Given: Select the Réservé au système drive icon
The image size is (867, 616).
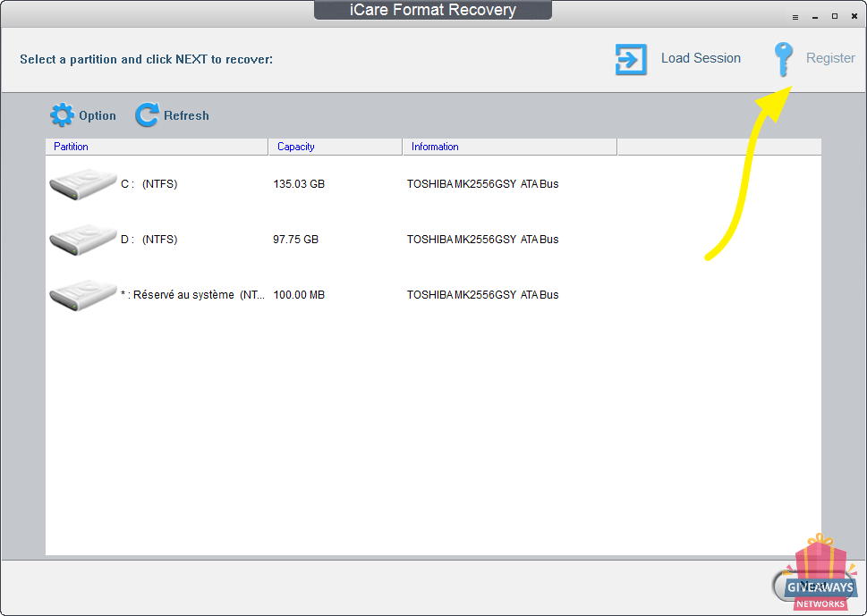Looking at the screenshot, I should [83, 294].
